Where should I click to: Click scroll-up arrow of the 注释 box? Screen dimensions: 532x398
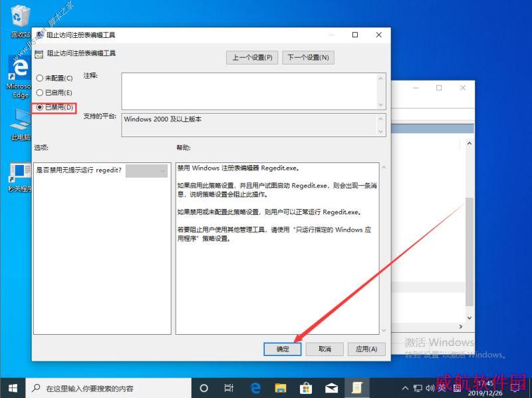coord(380,79)
